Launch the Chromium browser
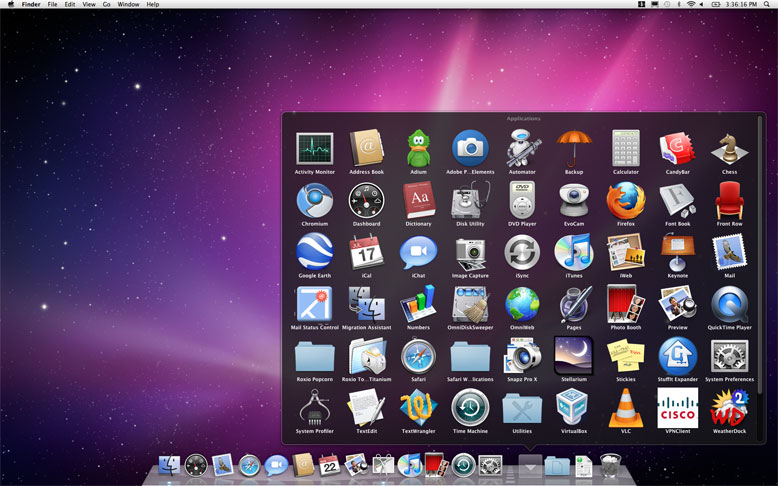Viewport: 778px width, 486px height. 315,200
